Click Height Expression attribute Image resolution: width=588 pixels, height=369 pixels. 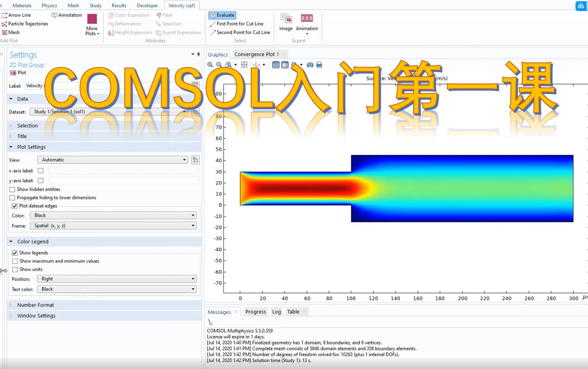(x=130, y=32)
